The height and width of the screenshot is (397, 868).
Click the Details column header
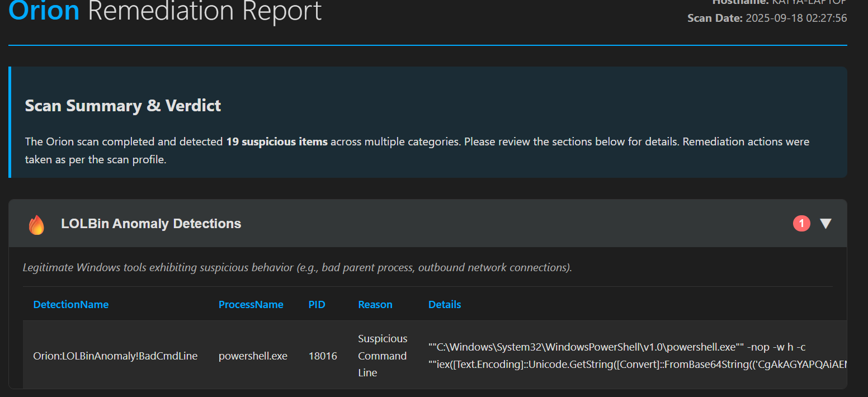pyautogui.click(x=445, y=305)
